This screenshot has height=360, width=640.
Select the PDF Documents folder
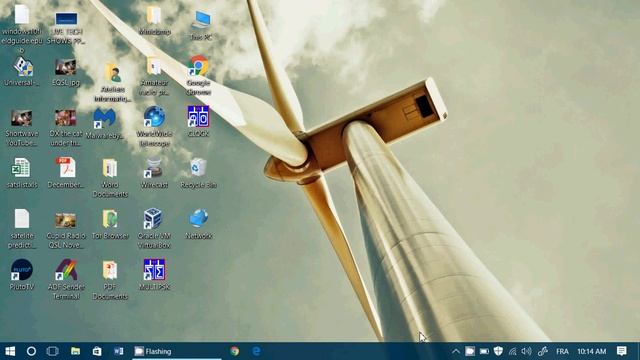pyautogui.click(x=110, y=280)
